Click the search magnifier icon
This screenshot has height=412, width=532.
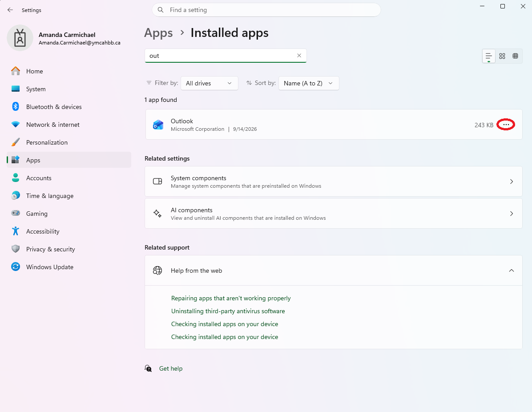tap(161, 10)
